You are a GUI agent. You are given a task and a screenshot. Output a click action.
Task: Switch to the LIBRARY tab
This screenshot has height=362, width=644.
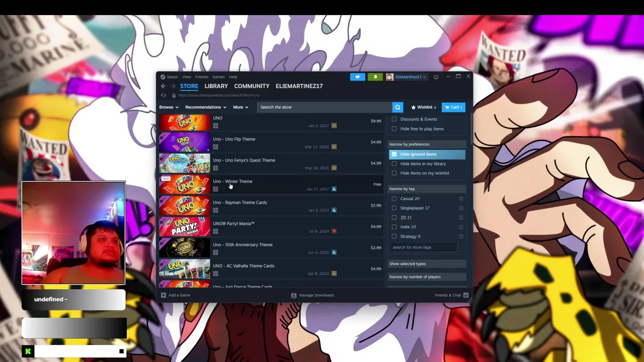(216, 86)
